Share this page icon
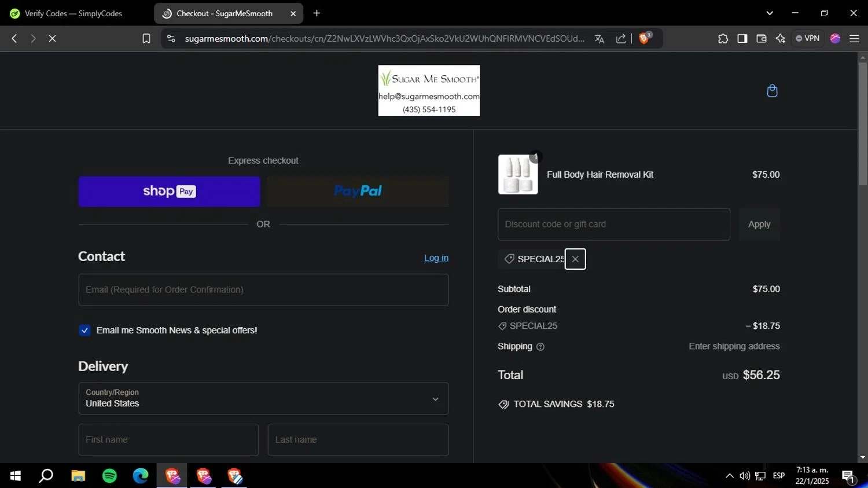The image size is (868, 488). tap(621, 39)
